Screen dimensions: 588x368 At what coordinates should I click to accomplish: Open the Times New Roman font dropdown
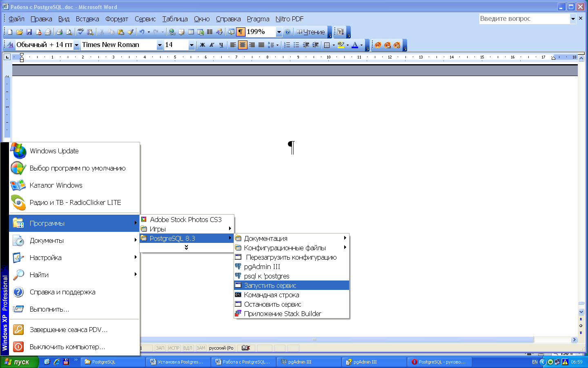point(160,45)
